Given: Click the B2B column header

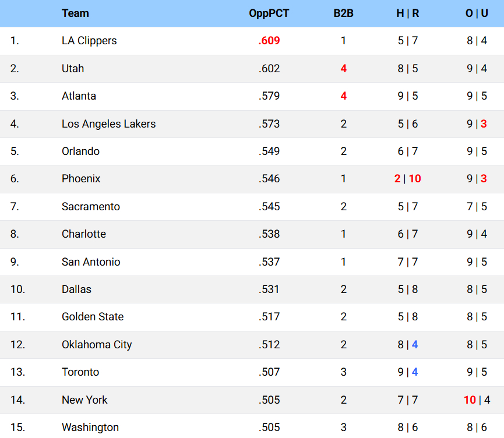Looking at the screenshot, I should (x=343, y=13).
